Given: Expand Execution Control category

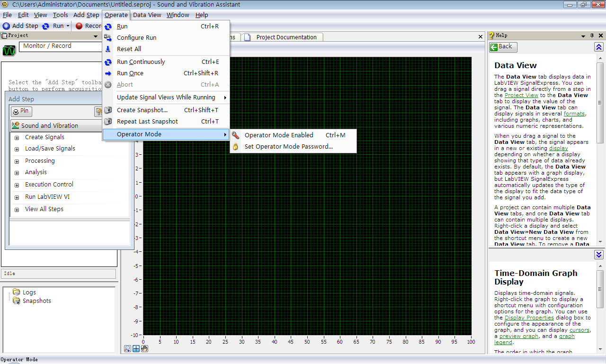Looking at the screenshot, I should click(17, 185).
